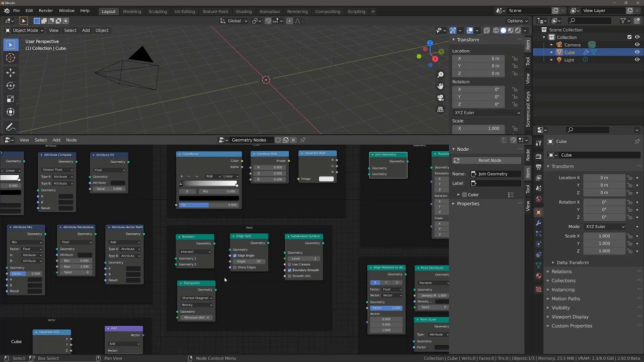Toggle Cube visibility in the Outliner
Screen dimensions: 644x362
[x=637, y=52]
